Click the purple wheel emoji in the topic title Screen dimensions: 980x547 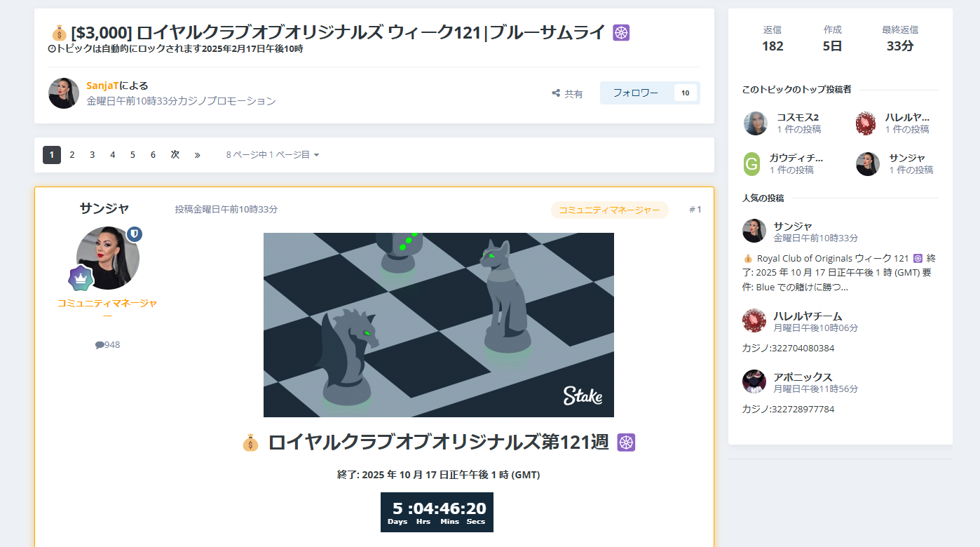click(x=621, y=32)
